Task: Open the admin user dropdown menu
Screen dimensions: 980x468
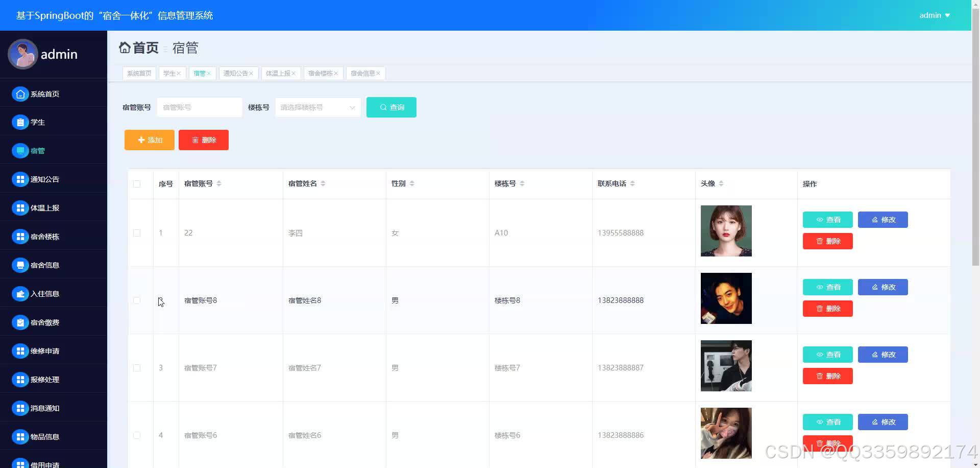Action: pyautogui.click(x=935, y=15)
